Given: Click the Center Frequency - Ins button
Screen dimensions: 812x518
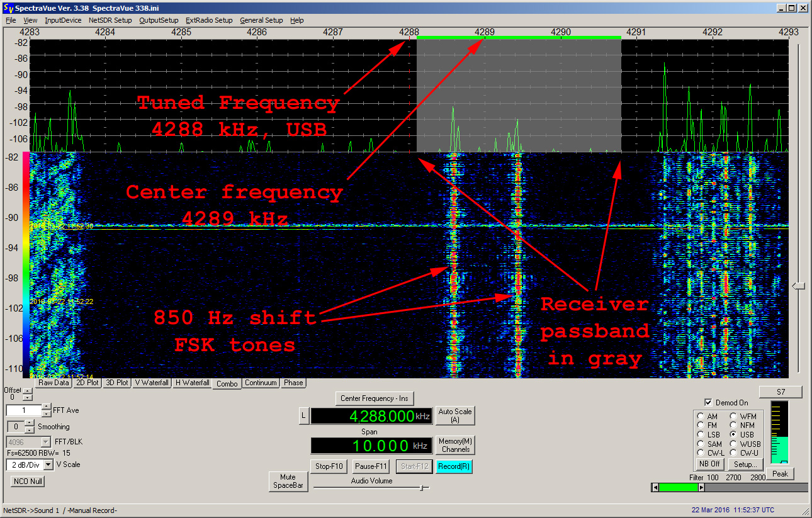Looking at the screenshot, I should point(375,398).
